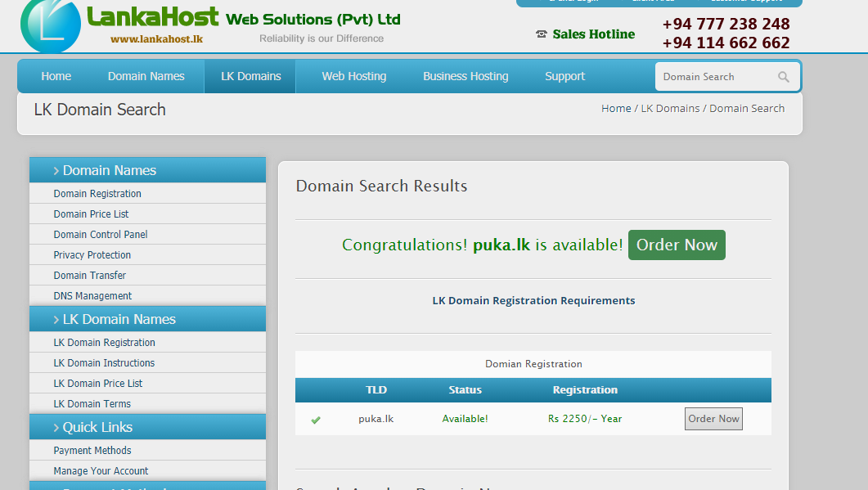Open the Domain Names menu
Viewport: 868px width, 490px height.
pyautogui.click(x=146, y=76)
